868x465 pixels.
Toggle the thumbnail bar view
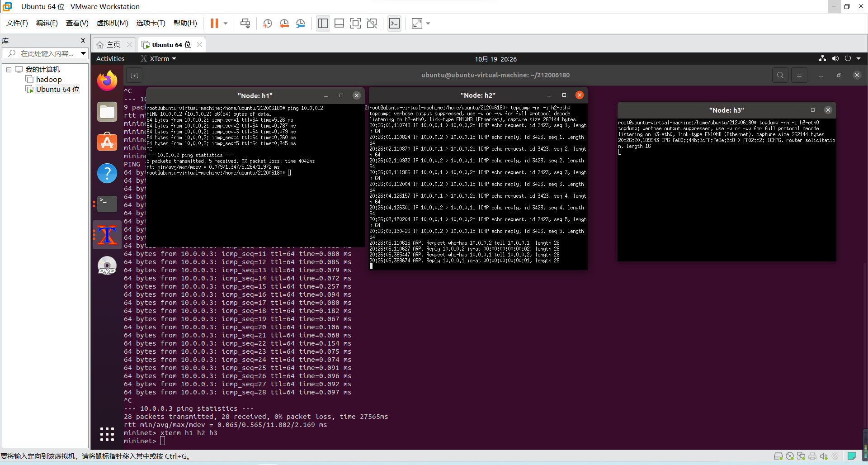pyautogui.click(x=339, y=24)
